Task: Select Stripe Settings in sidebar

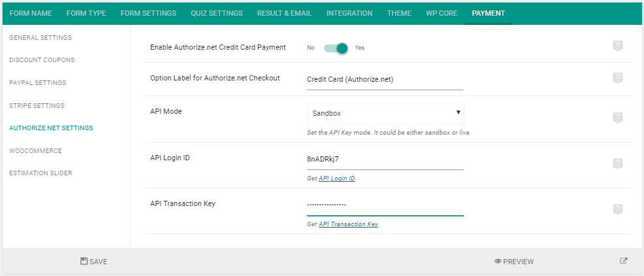Action: (37, 106)
